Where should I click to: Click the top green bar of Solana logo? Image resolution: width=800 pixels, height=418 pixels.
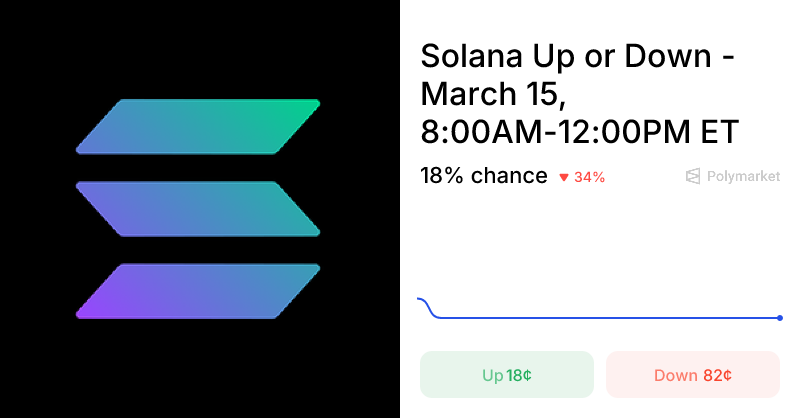[198, 126]
